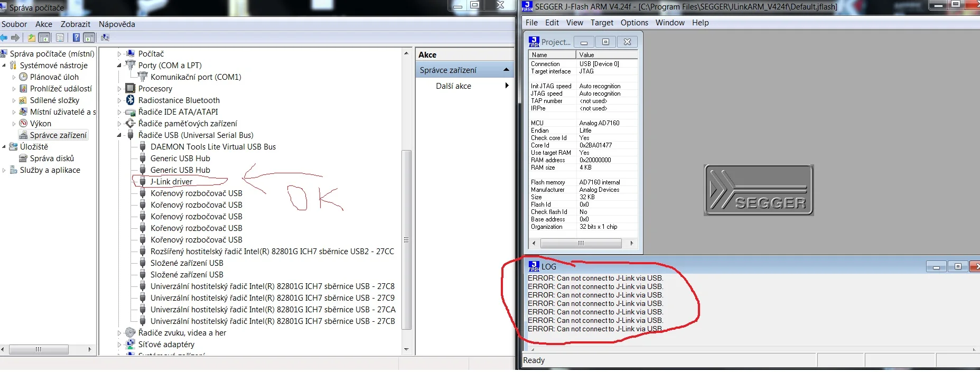Screen dimensions: 980x372
Task: Select Komunikační port (COM1)
Action: coord(195,77)
